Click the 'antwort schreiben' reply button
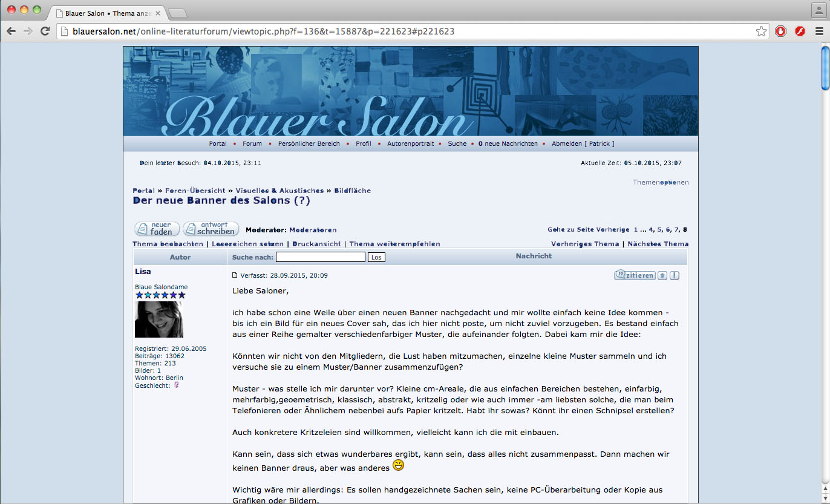Screen dimensions: 830x504 point(211,229)
